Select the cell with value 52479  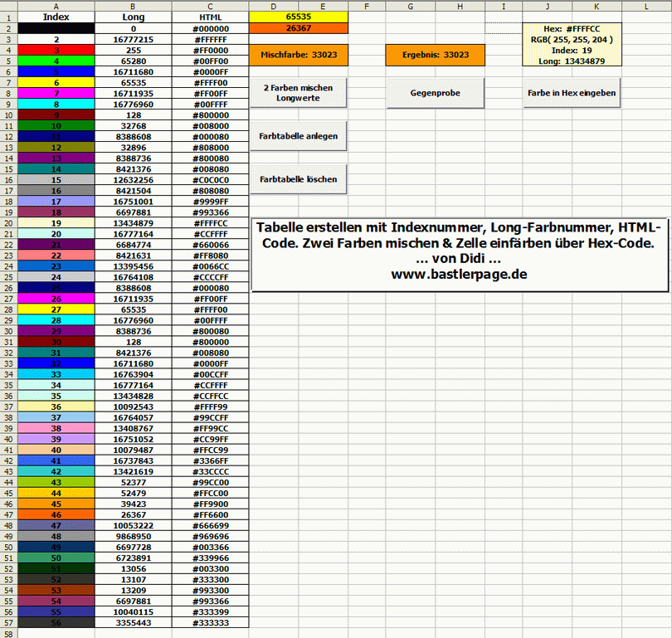point(134,493)
